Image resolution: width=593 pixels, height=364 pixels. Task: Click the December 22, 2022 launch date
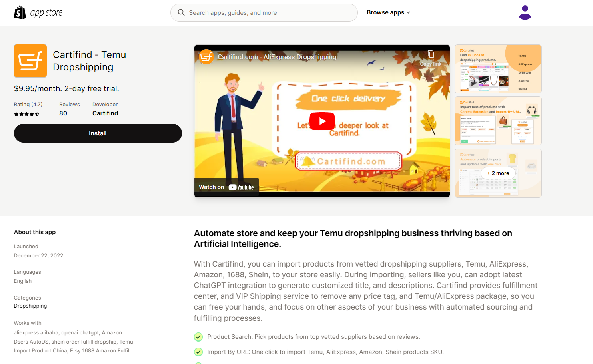tap(38, 256)
